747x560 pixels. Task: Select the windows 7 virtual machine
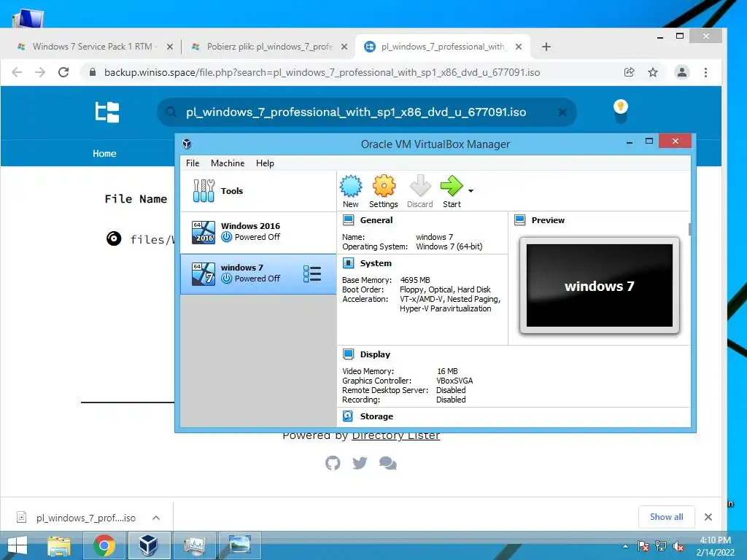258,274
